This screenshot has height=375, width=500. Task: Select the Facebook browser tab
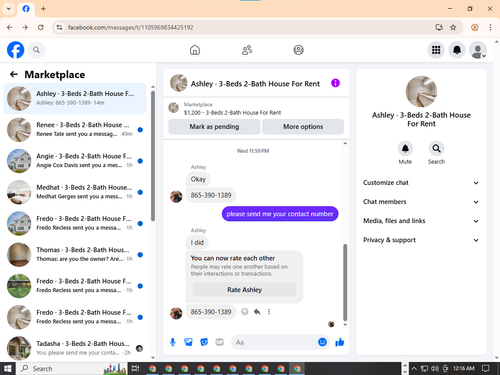pos(26,9)
